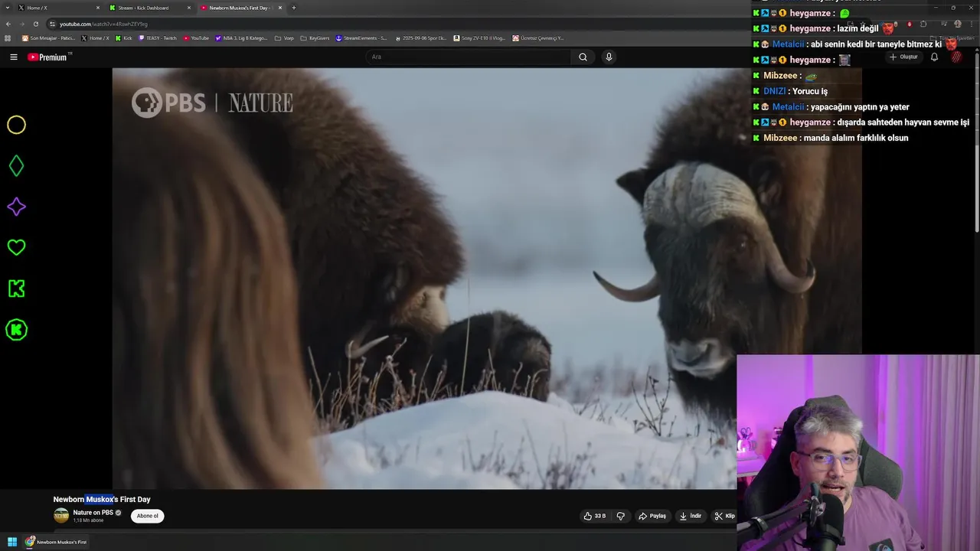Click chat message 'manda alalım farklılık olsun'
980x551 pixels.
click(x=856, y=138)
